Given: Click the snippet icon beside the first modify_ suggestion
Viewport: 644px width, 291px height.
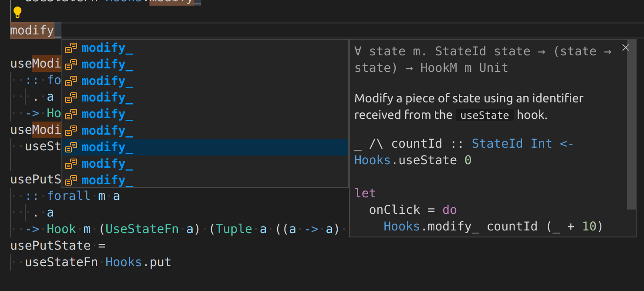Looking at the screenshot, I should 71,48.
